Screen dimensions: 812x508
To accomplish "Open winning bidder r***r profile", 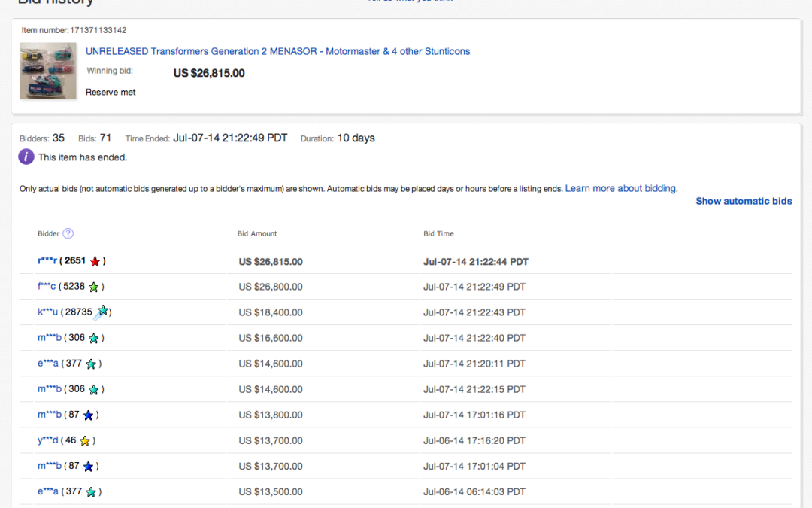I will [x=47, y=261].
